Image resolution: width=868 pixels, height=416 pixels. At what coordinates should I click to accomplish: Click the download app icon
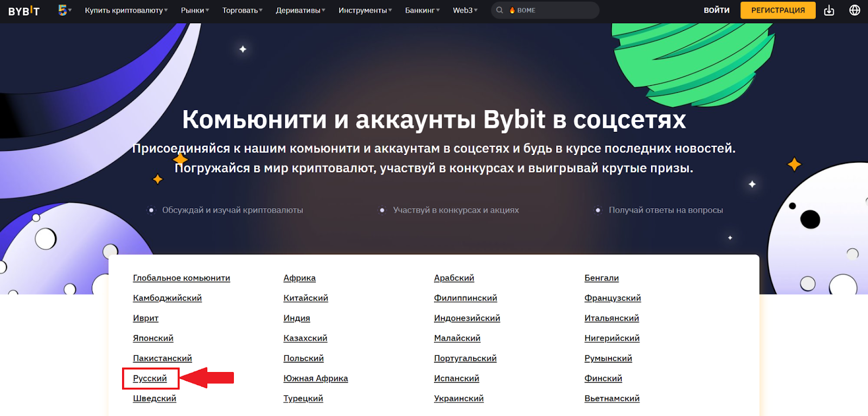[829, 10]
